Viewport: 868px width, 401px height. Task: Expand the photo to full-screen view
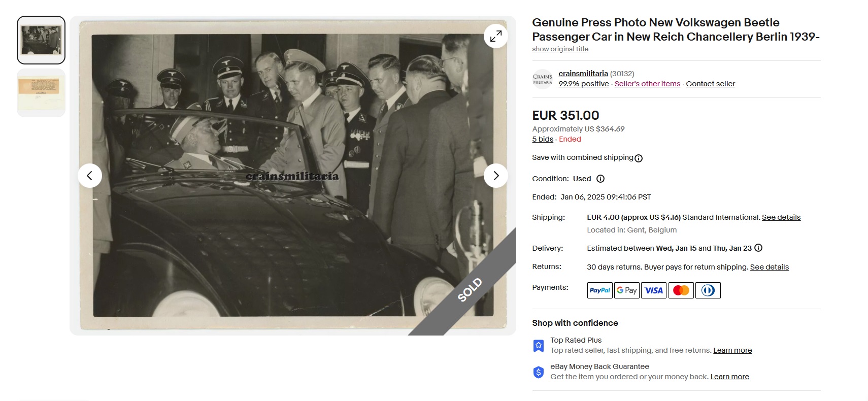click(496, 36)
